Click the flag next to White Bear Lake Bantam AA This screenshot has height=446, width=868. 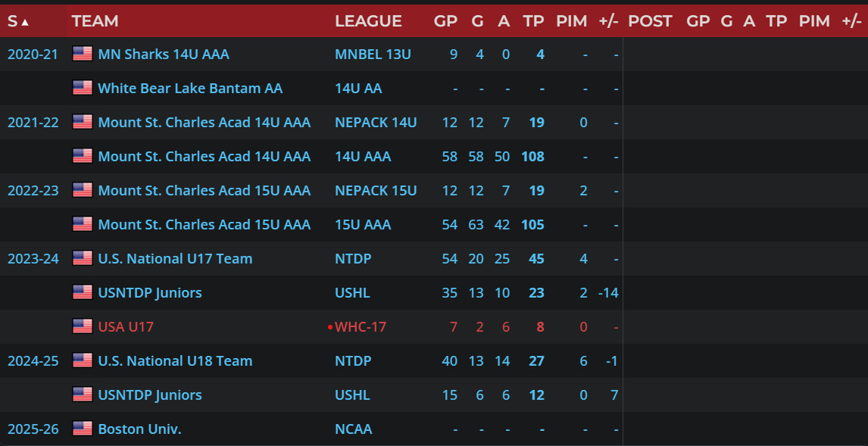83,88
